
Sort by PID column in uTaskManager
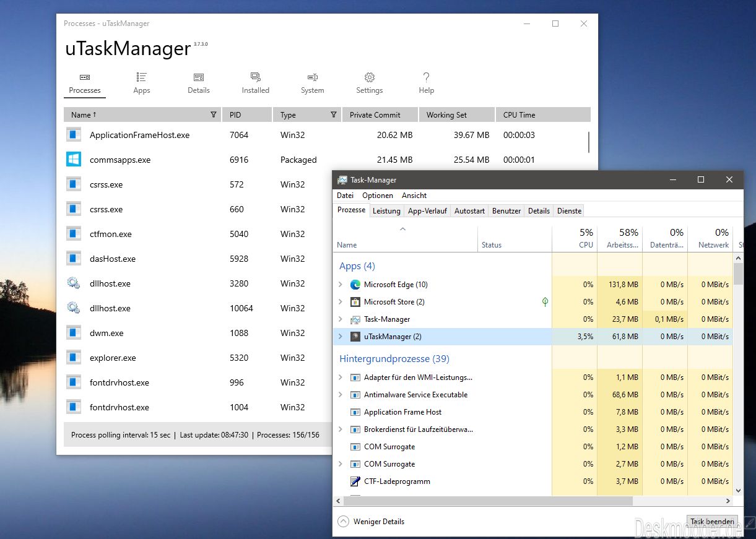247,114
